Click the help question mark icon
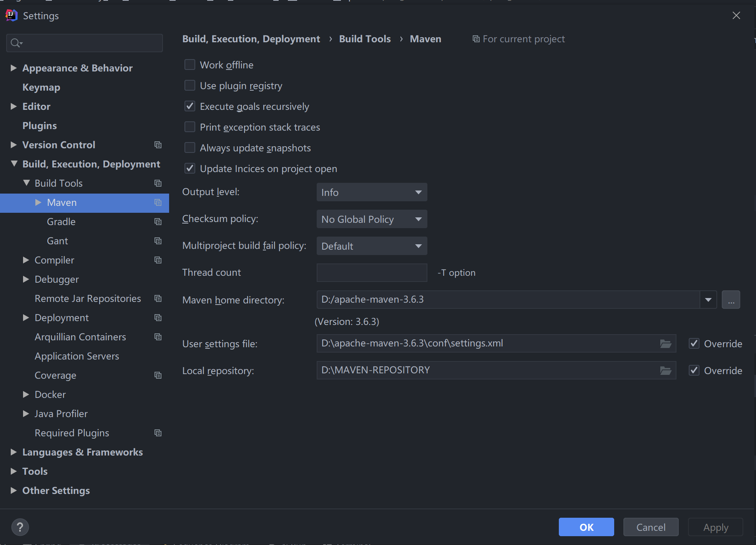 coord(20,526)
